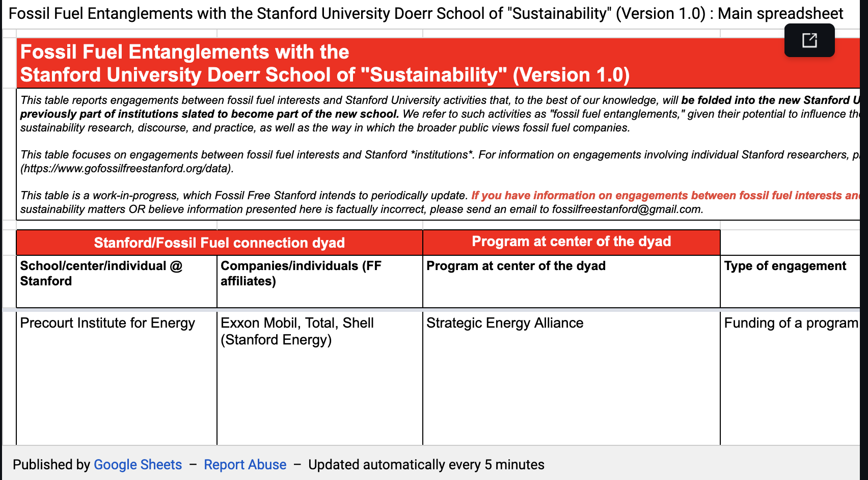Screen dimensions: 868x480
Task: Select the 'Exxon Mobil, Total, Shell' cell
Action: (320, 377)
